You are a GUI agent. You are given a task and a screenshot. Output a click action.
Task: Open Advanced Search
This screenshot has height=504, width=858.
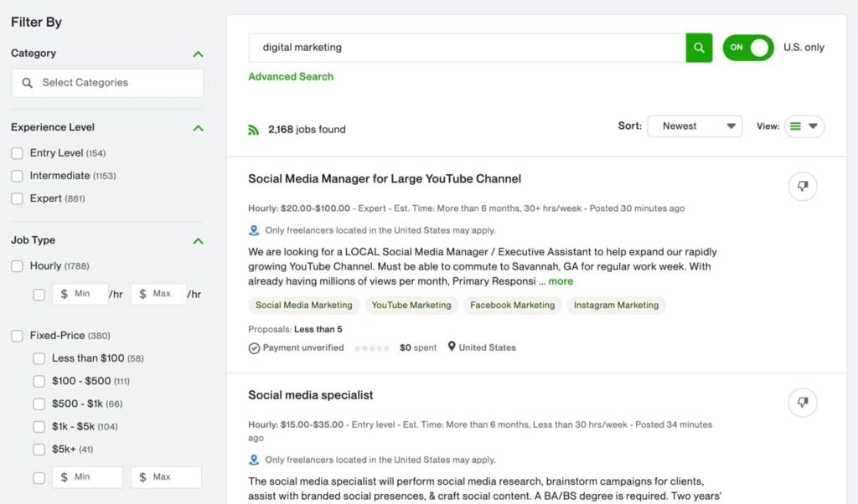pyautogui.click(x=291, y=76)
